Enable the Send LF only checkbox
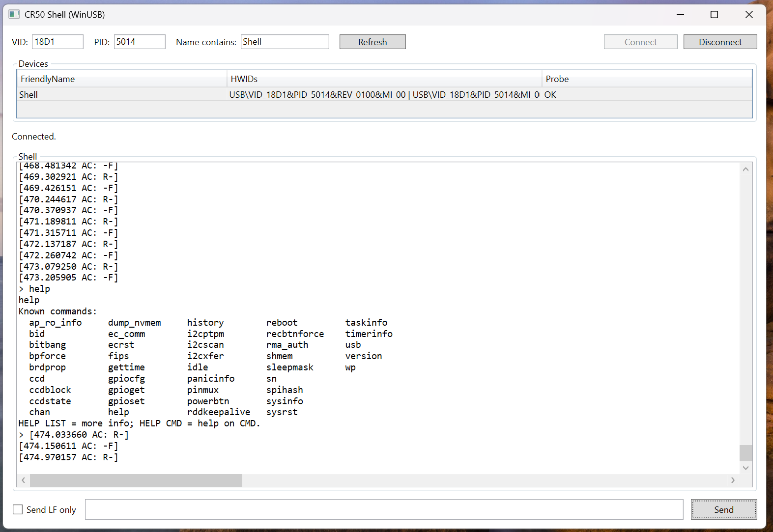773x532 pixels. pos(18,509)
